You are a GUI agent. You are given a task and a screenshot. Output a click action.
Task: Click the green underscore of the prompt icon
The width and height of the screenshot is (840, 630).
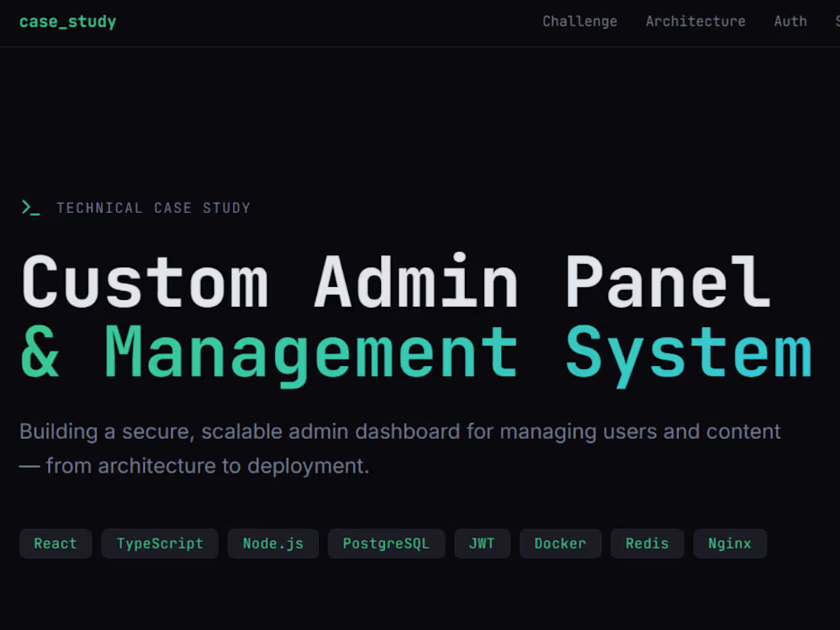click(x=36, y=214)
